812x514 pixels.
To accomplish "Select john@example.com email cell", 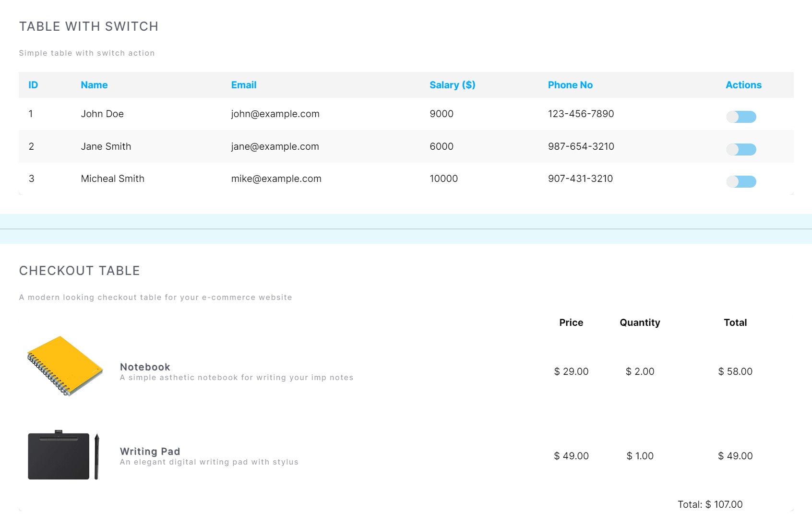I will (x=275, y=114).
